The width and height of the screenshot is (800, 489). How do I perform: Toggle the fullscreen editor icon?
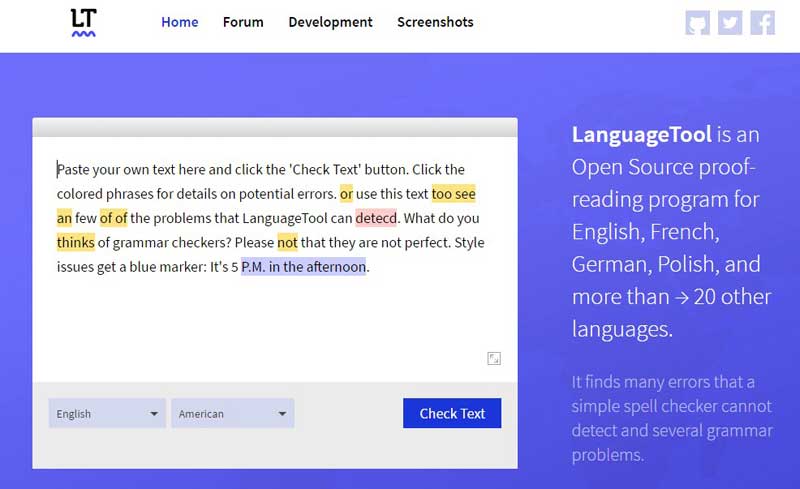click(494, 358)
